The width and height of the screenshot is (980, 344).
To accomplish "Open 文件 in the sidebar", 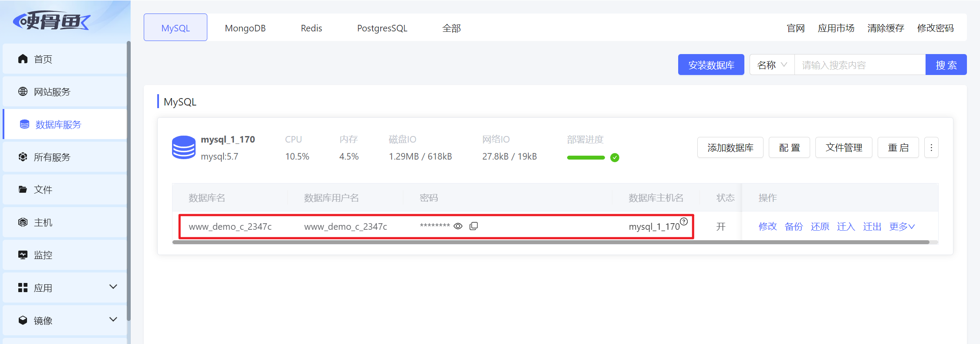I will (64, 190).
